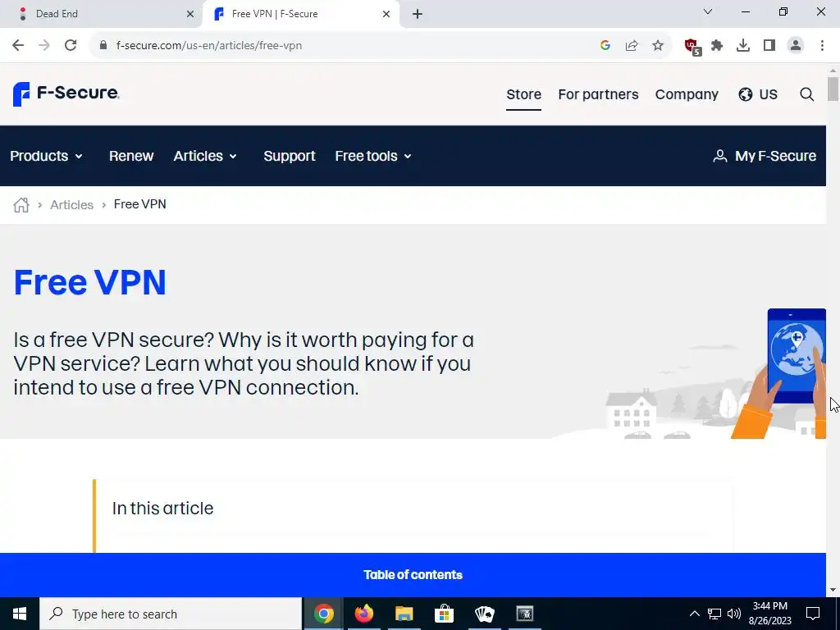This screenshot has height=630, width=840.
Task: Open Chrome downloads icon
Action: tap(743, 46)
